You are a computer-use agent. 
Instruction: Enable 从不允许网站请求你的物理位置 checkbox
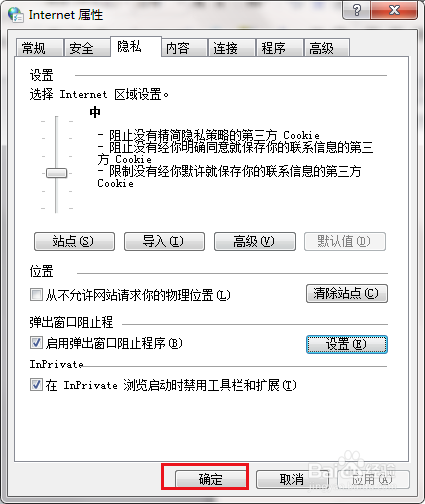(36, 295)
